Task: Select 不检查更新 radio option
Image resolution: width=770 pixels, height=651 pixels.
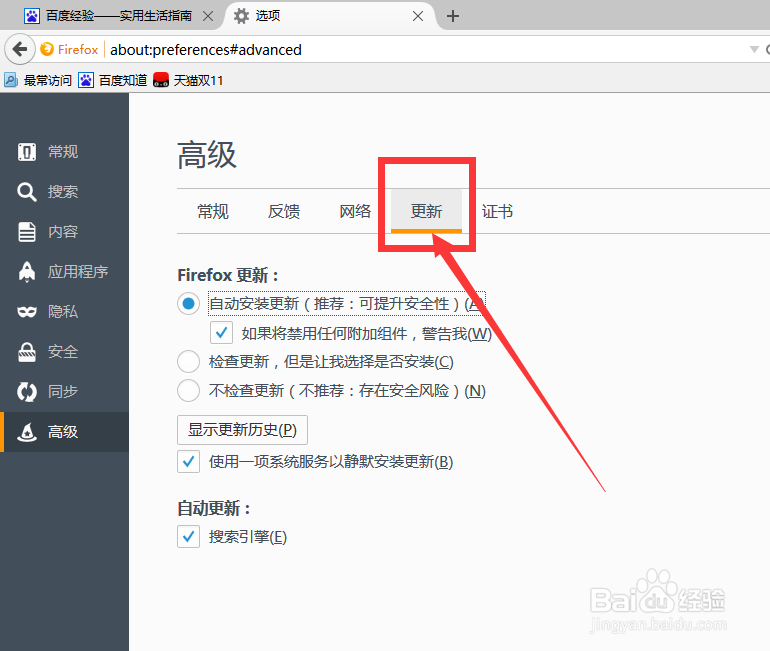Action: point(189,391)
